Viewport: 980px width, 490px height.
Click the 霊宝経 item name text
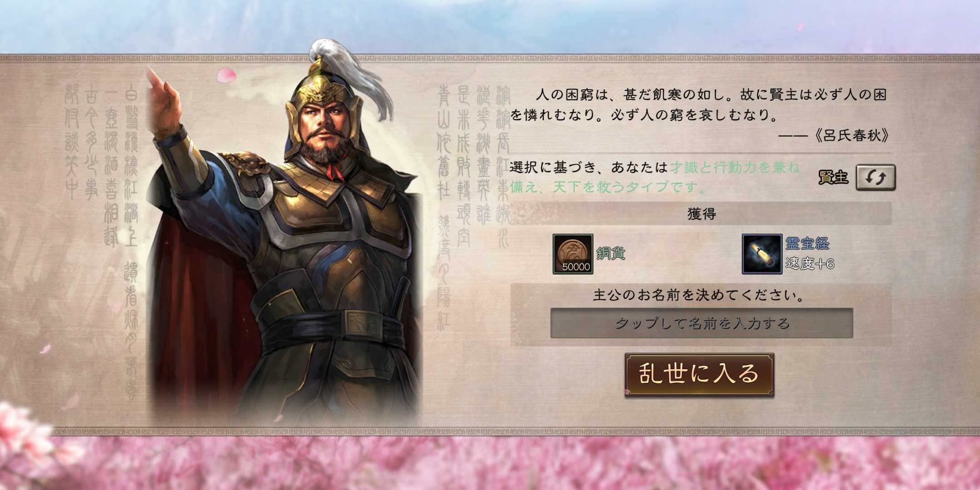808,243
